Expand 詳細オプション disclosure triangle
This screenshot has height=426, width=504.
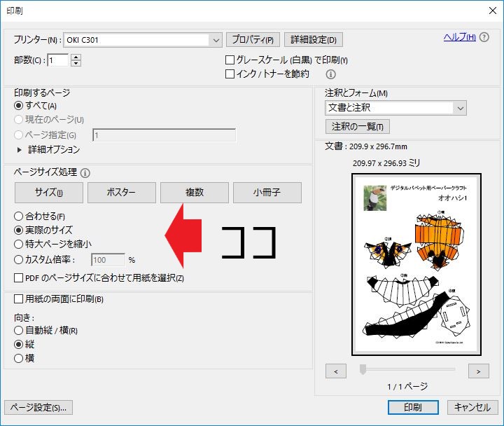point(20,150)
